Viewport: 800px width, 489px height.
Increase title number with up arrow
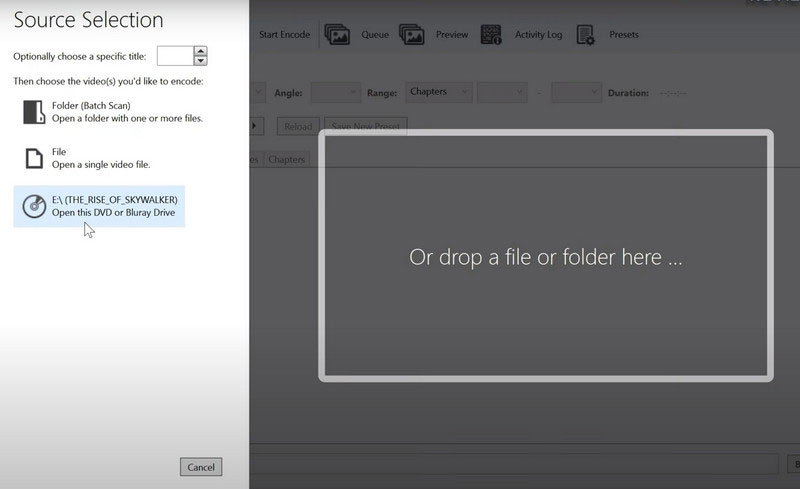tap(201, 51)
